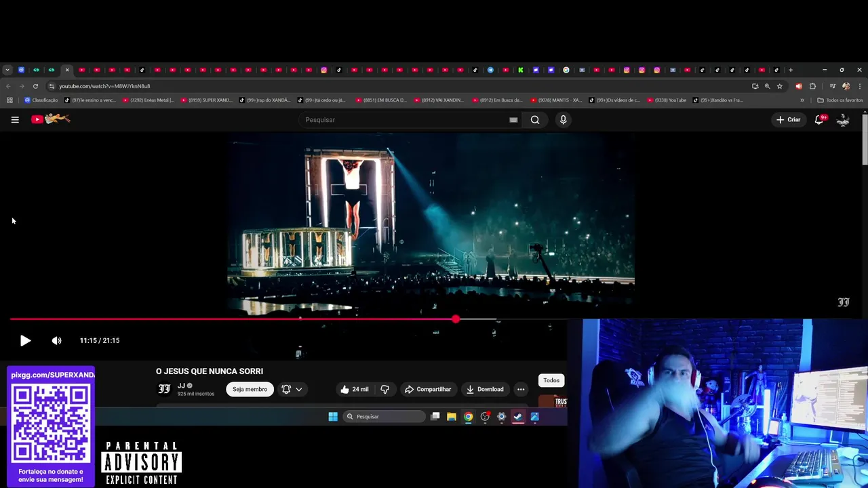Open Chrome profile avatar
The height and width of the screenshot is (488, 868).
click(846, 86)
